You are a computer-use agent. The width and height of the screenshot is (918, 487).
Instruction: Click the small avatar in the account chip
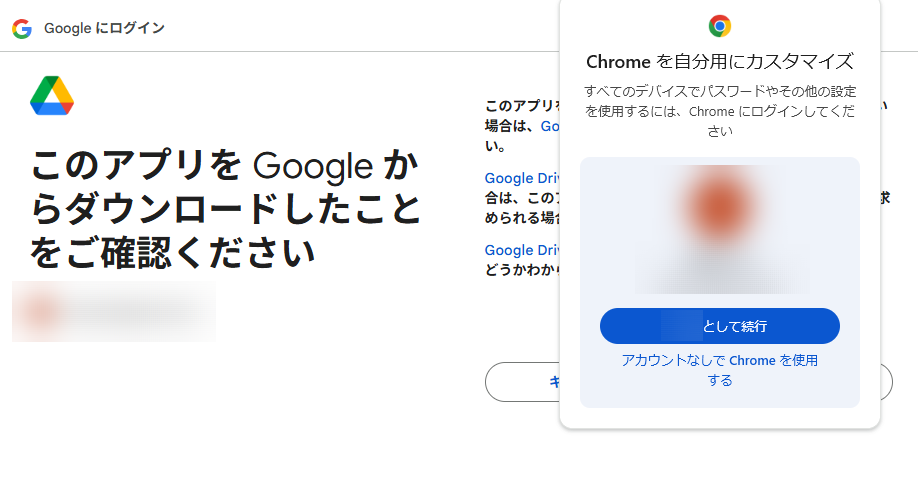pos(40,311)
